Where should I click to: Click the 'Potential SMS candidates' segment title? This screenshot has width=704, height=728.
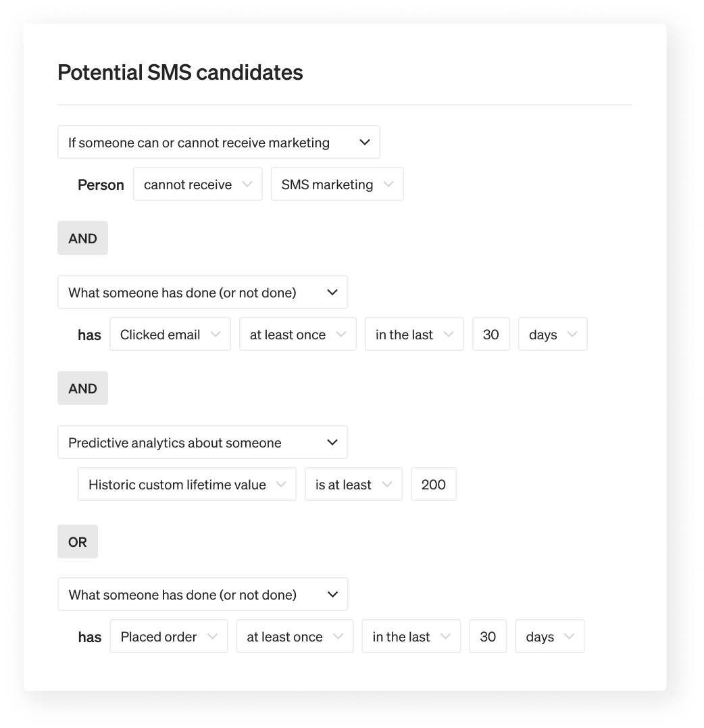tap(180, 72)
